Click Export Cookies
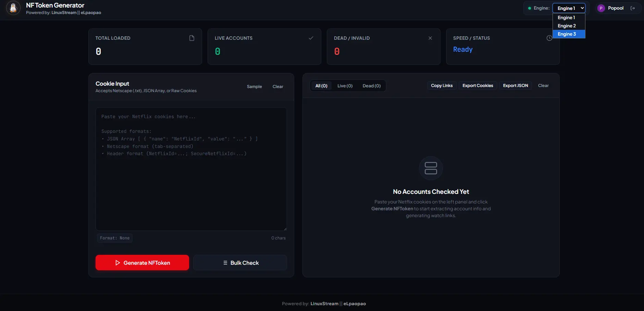This screenshot has height=311, width=644. coord(478,86)
